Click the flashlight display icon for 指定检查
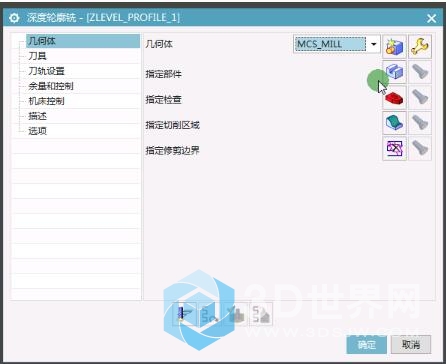The height and width of the screenshot is (364, 446). tap(420, 97)
